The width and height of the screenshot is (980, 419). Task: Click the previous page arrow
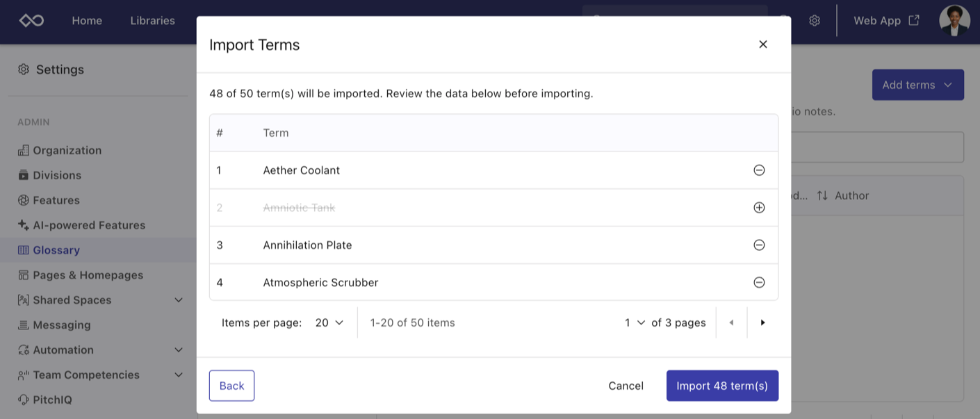coord(731,322)
